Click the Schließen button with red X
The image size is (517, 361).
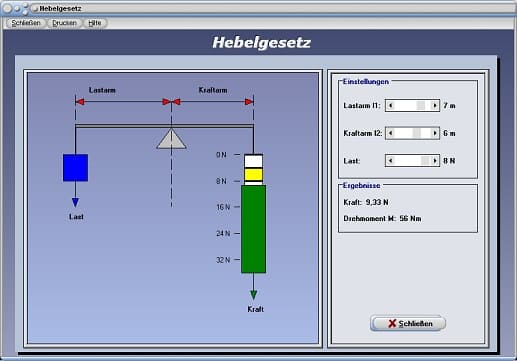(x=408, y=323)
